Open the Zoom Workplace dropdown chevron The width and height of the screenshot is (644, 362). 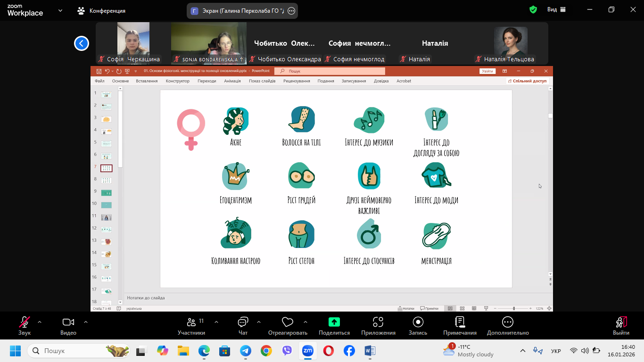[x=60, y=10]
